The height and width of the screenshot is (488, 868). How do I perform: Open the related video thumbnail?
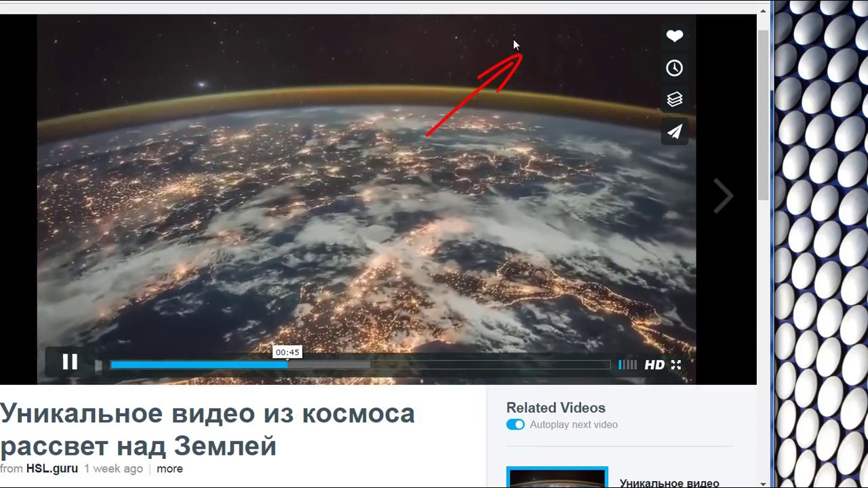coord(557,477)
